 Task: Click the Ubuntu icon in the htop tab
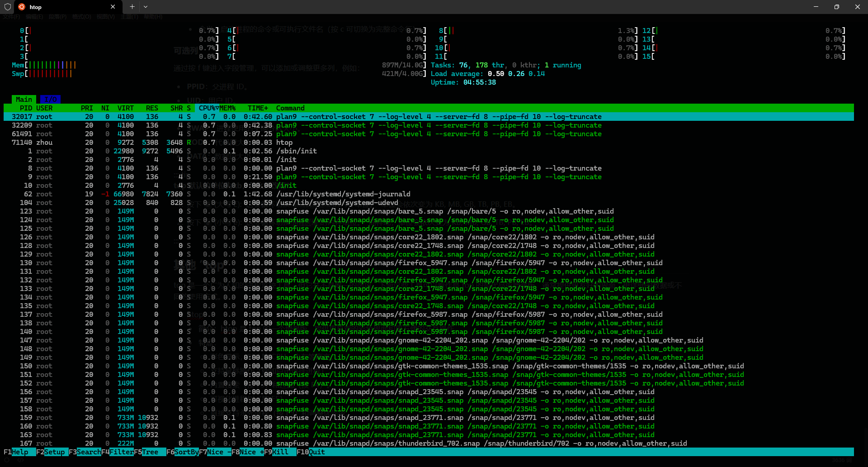click(x=22, y=7)
